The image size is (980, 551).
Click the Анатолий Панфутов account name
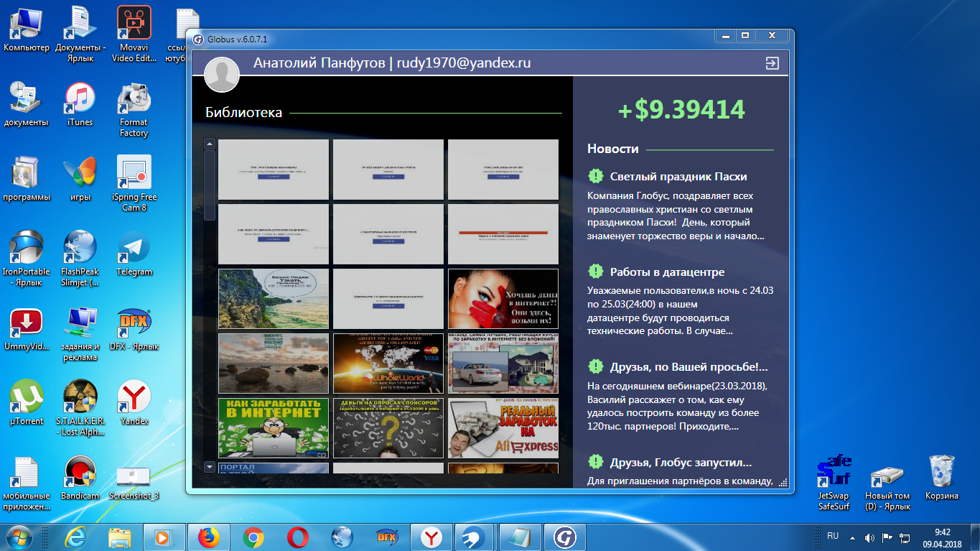319,63
